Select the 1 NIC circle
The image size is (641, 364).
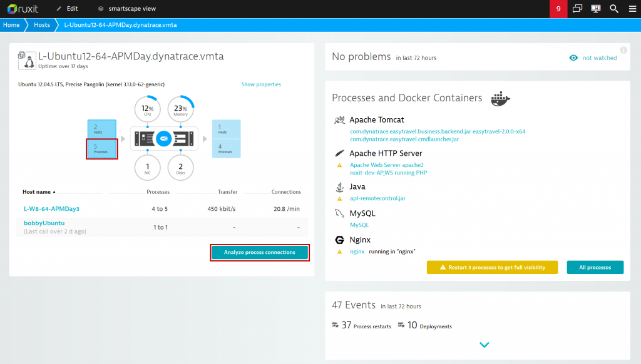pos(148,168)
